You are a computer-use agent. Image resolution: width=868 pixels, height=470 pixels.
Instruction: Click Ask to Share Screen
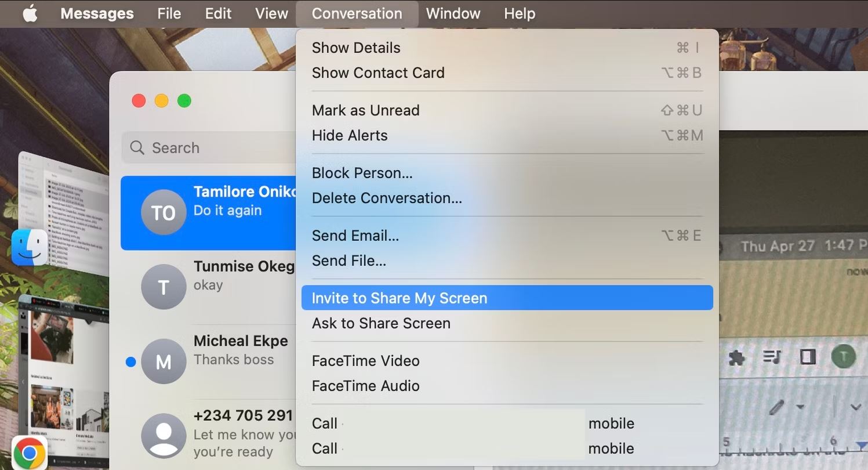[507, 323]
